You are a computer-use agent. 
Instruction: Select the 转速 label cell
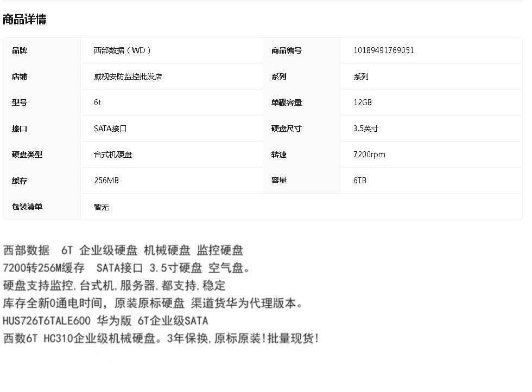click(301, 155)
